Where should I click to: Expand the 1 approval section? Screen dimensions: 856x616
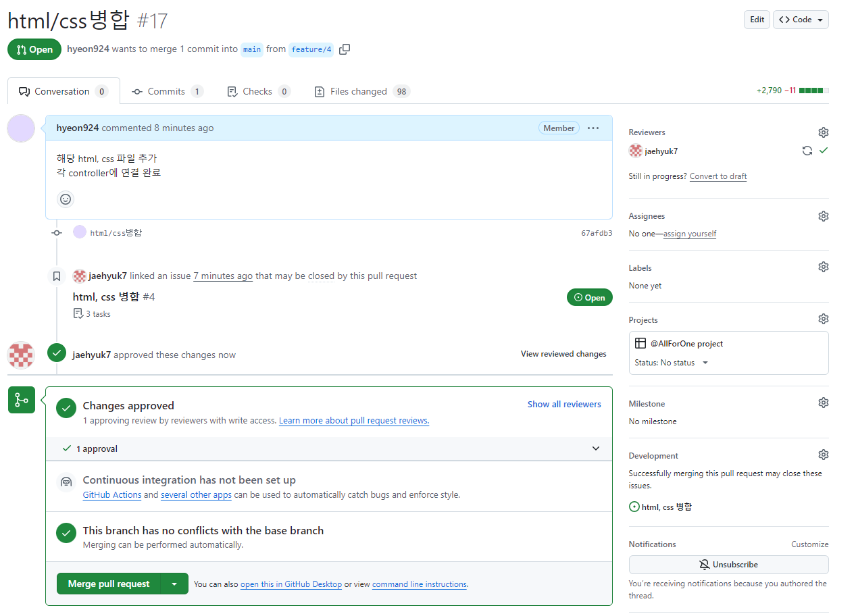[595, 448]
